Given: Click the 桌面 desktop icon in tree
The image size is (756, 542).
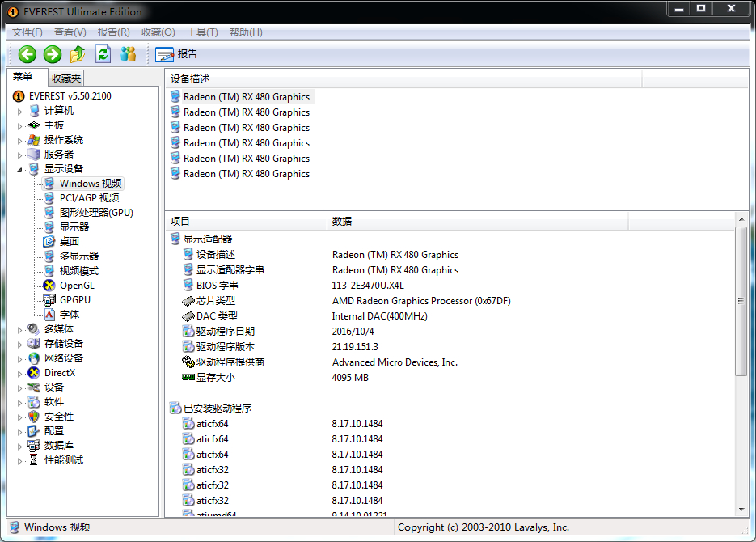Looking at the screenshot, I should 49,242.
